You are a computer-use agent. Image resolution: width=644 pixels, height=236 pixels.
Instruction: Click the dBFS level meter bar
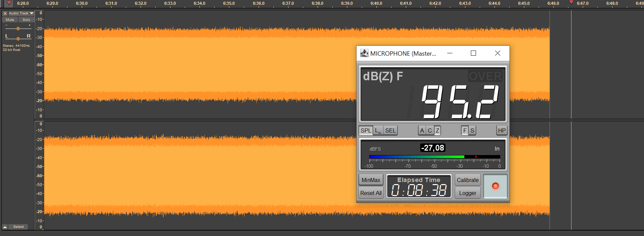coord(435,157)
